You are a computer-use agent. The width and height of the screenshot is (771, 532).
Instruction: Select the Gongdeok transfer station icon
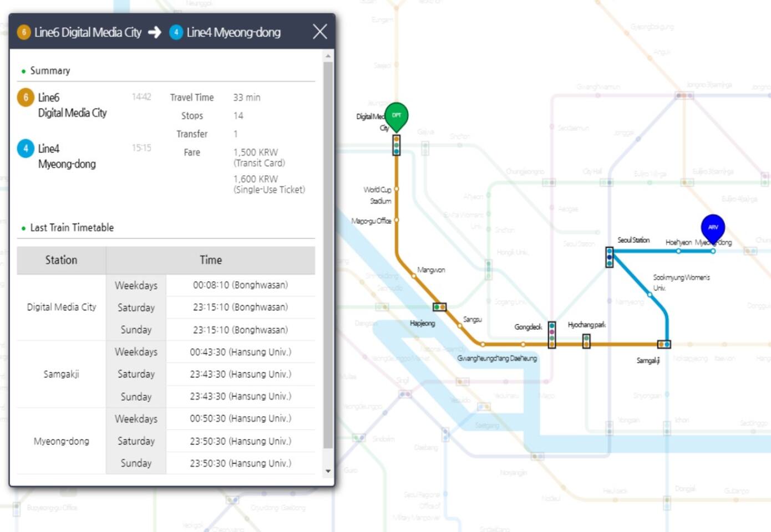(552, 335)
